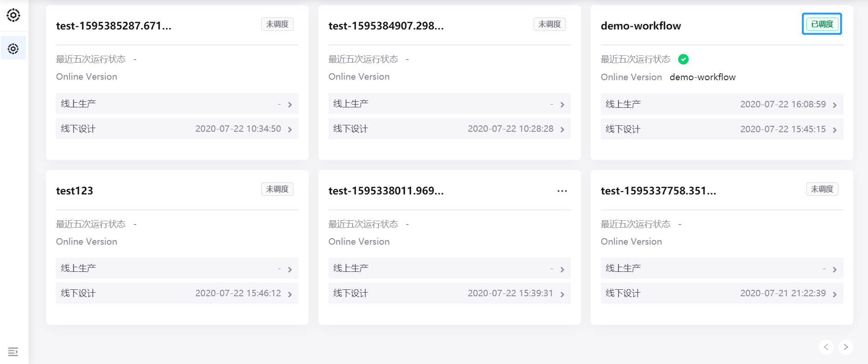Open the demo-workflow card title
Screen dimensions: 868x364
(x=641, y=26)
